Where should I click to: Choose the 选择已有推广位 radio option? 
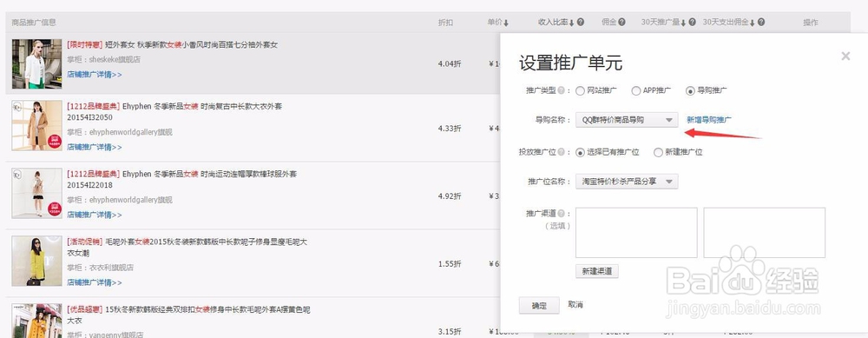(580, 152)
